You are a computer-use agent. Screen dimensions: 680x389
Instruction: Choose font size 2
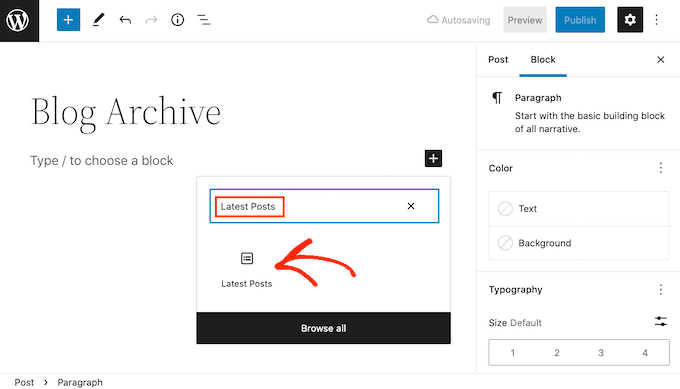pos(557,353)
